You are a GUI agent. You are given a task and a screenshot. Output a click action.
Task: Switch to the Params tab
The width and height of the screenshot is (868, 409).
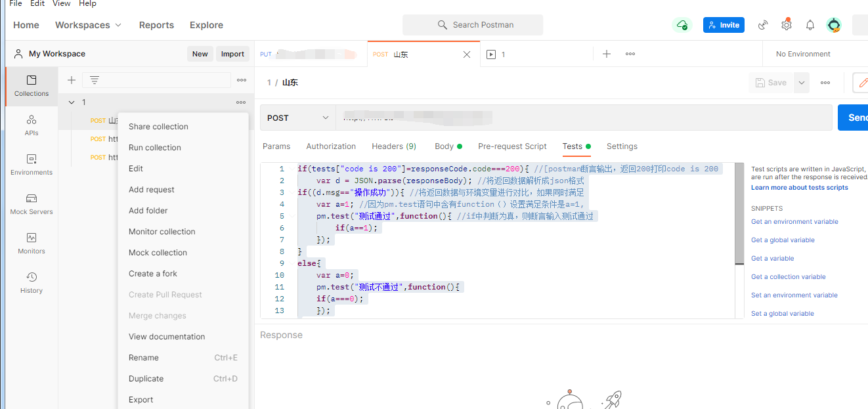coord(276,146)
